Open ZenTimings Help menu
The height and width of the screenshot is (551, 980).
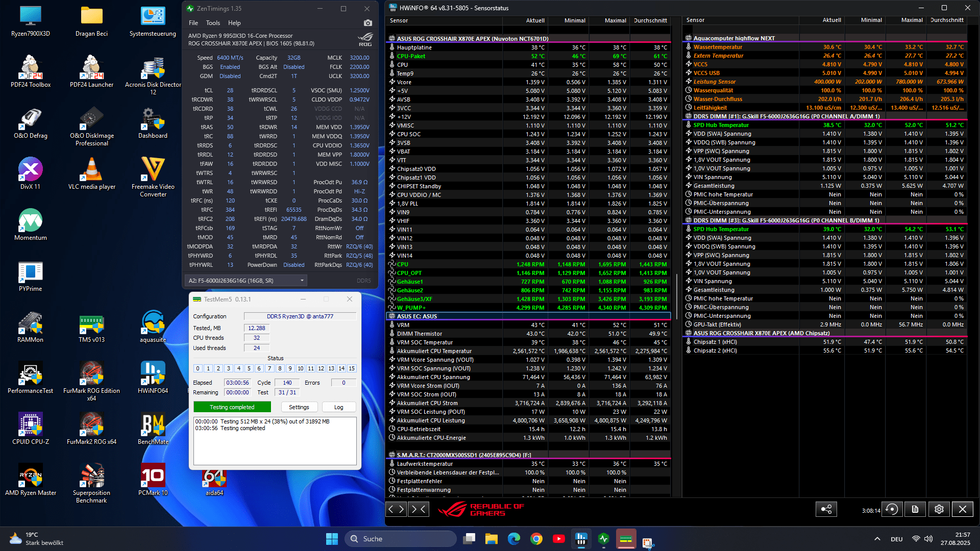click(234, 23)
